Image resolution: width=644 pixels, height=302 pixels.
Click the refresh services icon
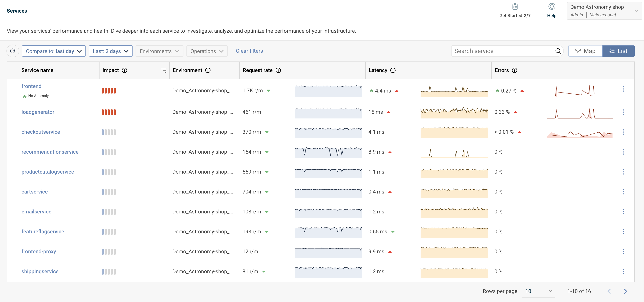pyautogui.click(x=13, y=51)
